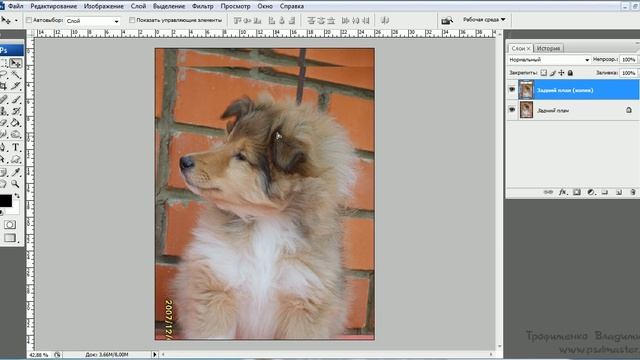Open the Файл menu
This screenshot has height=360, width=640.
(x=16, y=6)
